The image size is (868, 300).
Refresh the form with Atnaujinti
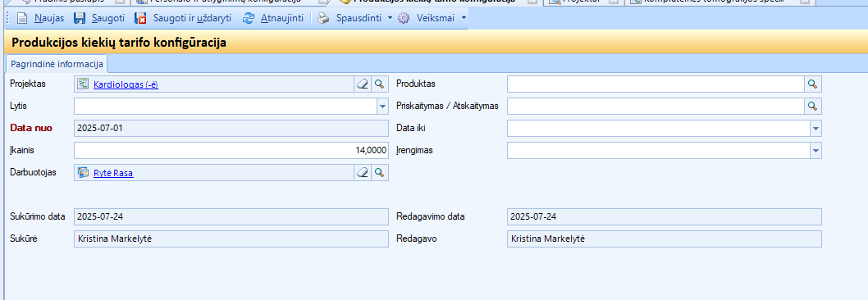pos(273,18)
